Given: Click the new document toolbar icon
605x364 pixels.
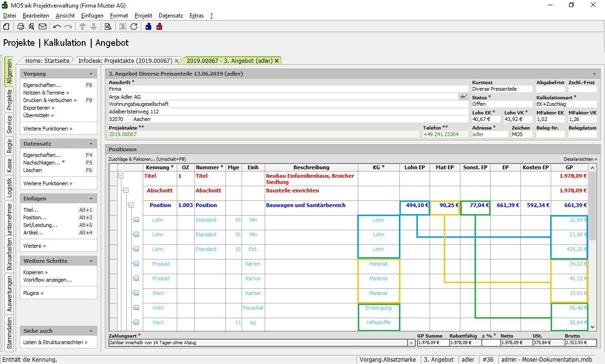Looking at the screenshot, I should 6,26.
